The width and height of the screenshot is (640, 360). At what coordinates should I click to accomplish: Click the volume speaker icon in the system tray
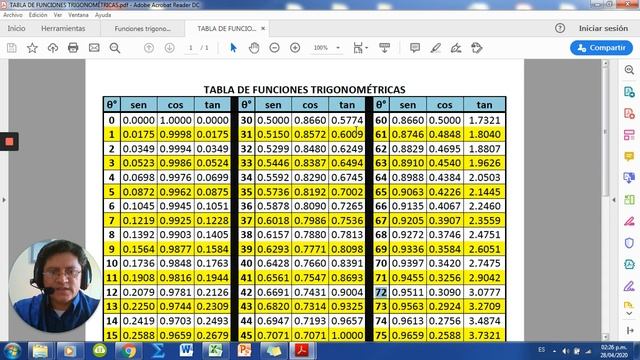click(566, 351)
